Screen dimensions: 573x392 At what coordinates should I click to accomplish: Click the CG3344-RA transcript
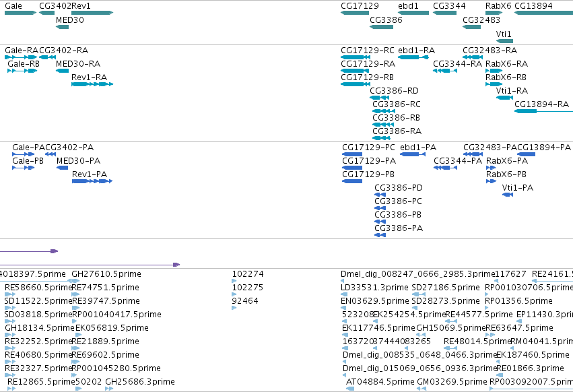[445, 71]
